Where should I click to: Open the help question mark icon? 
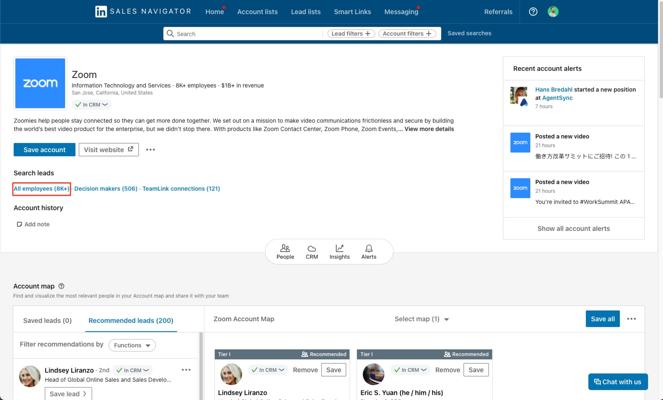(x=533, y=12)
